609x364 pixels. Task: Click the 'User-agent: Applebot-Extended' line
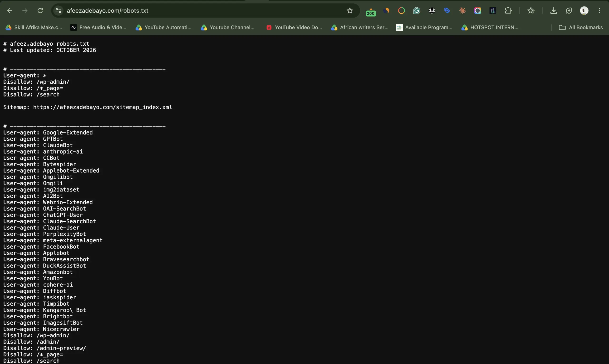(x=51, y=170)
